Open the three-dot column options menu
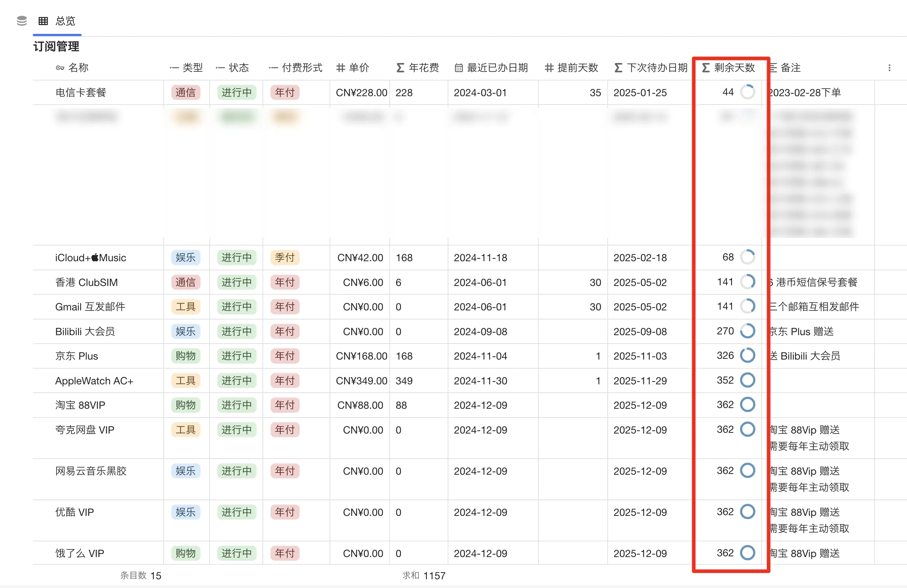Image resolution: width=907 pixels, height=588 pixels. tap(889, 68)
